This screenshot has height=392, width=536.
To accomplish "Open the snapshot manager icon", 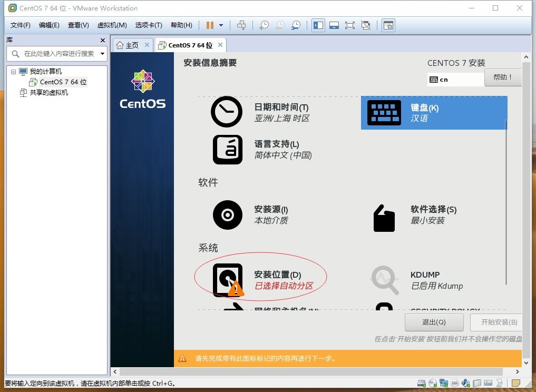I will [x=296, y=25].
